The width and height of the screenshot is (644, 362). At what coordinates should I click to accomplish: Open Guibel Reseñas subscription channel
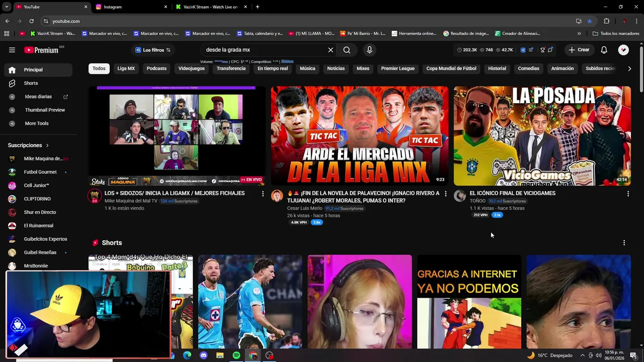click(x=39, y=252)
